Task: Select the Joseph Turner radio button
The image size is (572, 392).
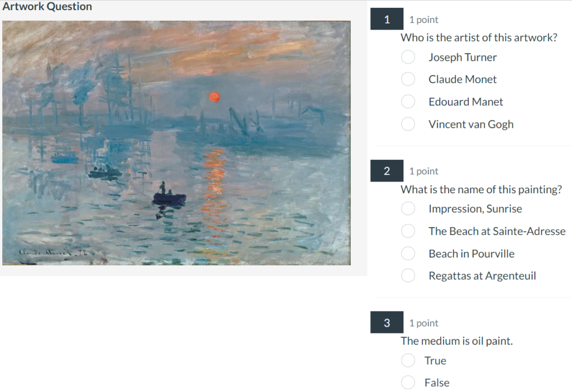Action: pyautogui.click(x=408, y=57)
